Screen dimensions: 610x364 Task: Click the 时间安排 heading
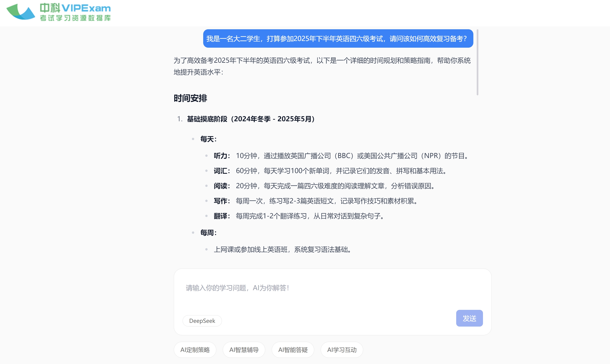pos(190,98)
